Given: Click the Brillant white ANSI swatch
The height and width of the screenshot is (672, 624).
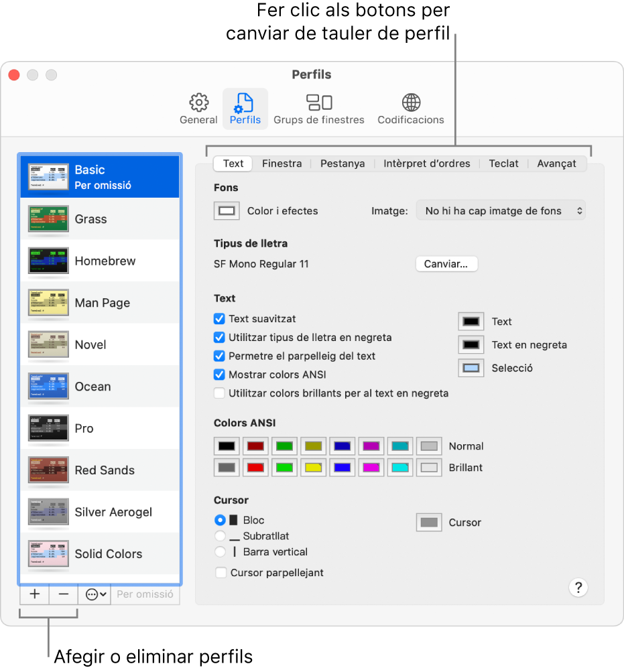Looking at the screenshot, I should 429,468.
